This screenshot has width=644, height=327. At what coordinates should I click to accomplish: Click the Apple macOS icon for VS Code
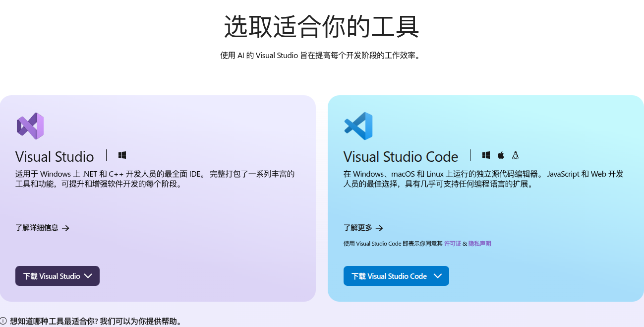[501, 155]
